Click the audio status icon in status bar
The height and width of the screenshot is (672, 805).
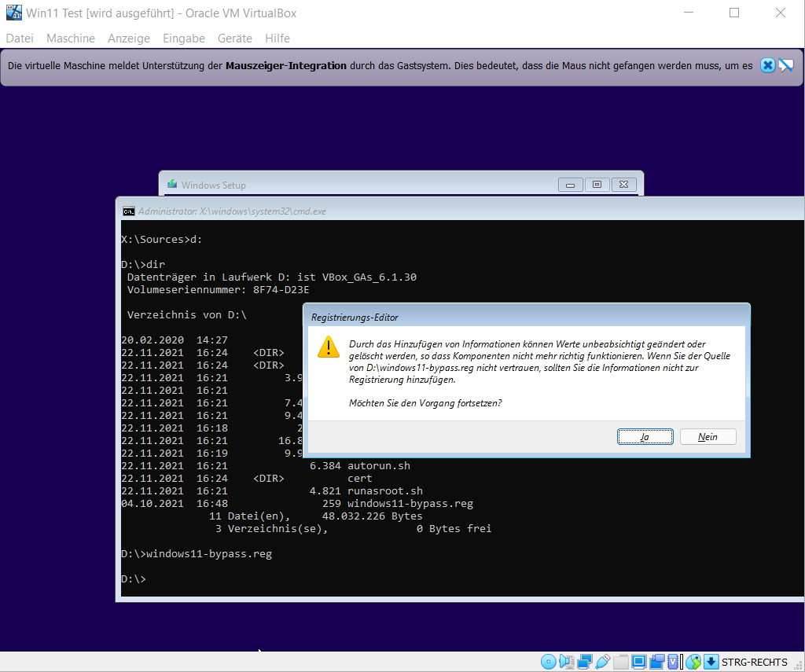[x=567, y=662]
